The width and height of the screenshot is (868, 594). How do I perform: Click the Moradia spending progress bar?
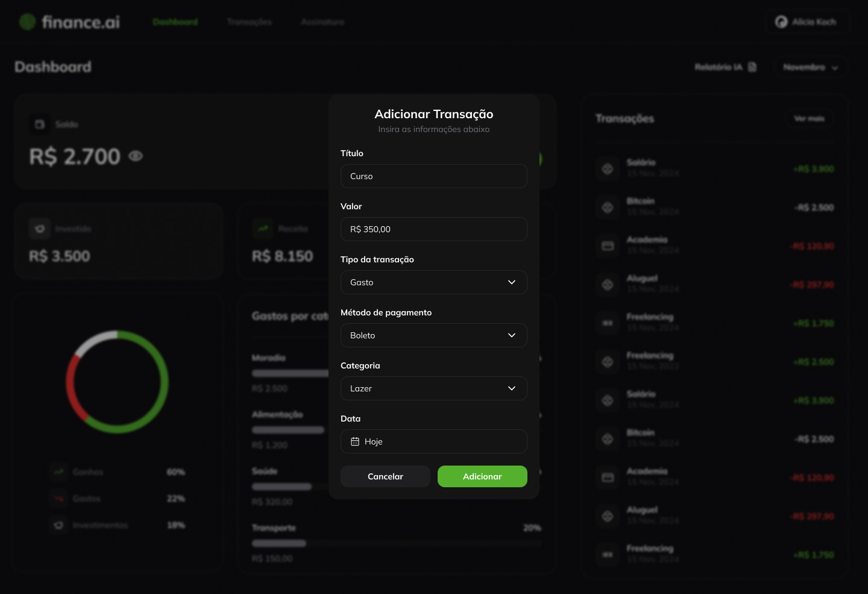pyautogui.click(x=291, y=373)
